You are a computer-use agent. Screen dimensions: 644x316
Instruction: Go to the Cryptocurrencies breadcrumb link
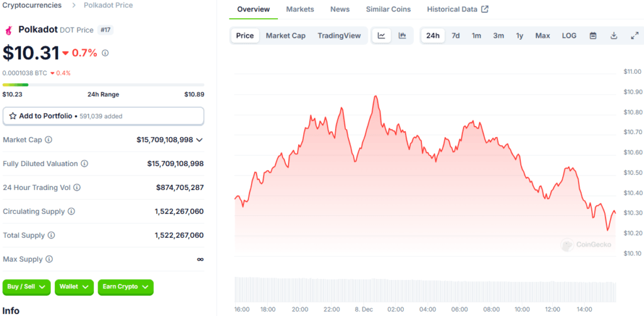click(x=32, y=5)
